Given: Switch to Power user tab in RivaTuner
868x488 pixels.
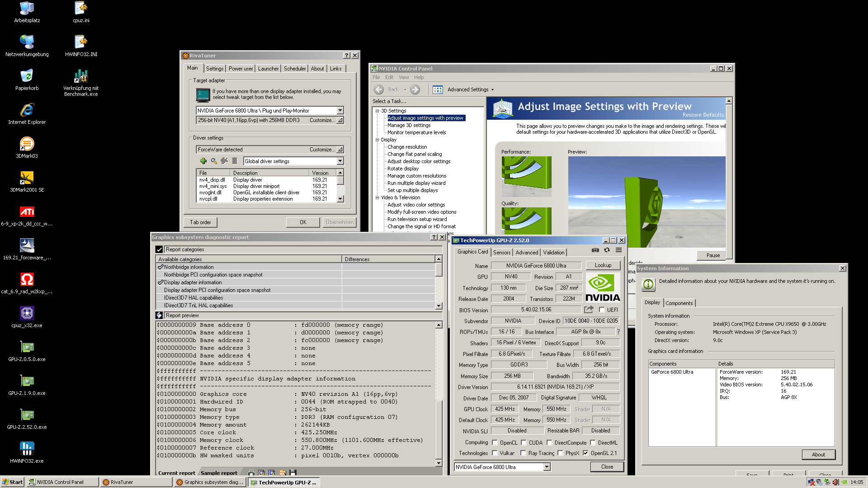Looking at the screenshot, I should point(241,69).
